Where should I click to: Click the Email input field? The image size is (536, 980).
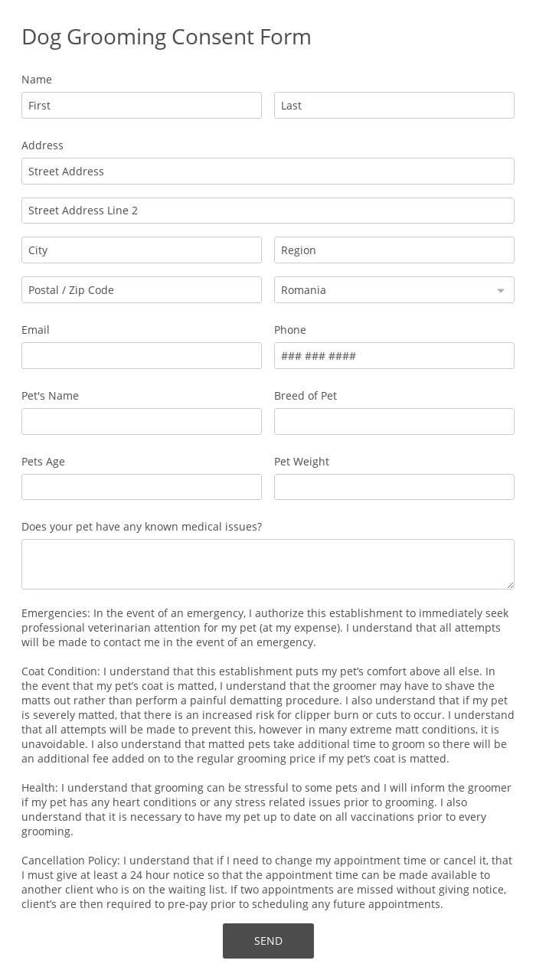pos(141,355)
